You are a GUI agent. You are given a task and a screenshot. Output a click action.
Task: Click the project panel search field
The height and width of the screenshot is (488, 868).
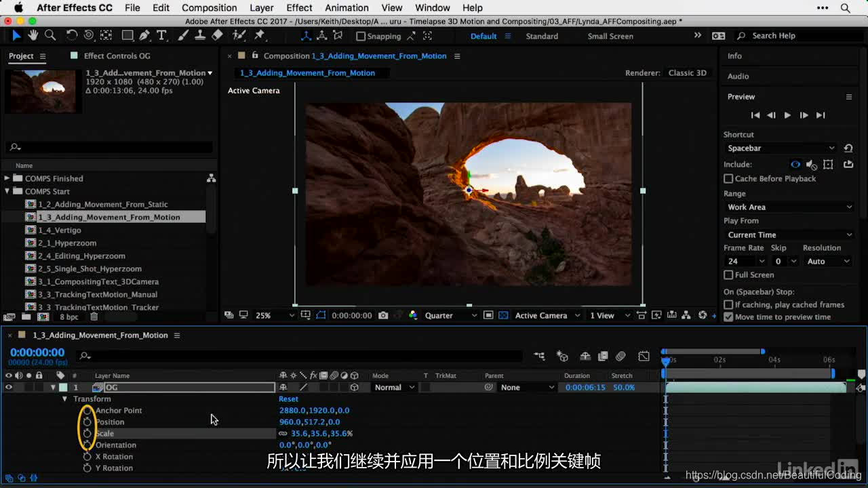point(108,147)
